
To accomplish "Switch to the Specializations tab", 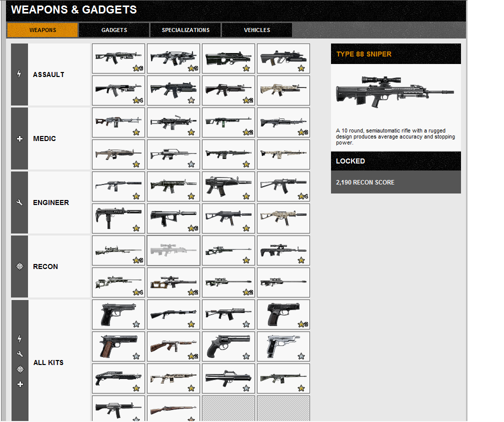I will click(185, 30).
